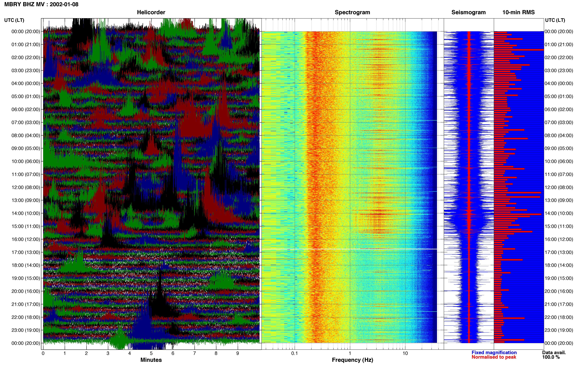Click the 2 tick label on the Minutes axis

tap(86, 353)
